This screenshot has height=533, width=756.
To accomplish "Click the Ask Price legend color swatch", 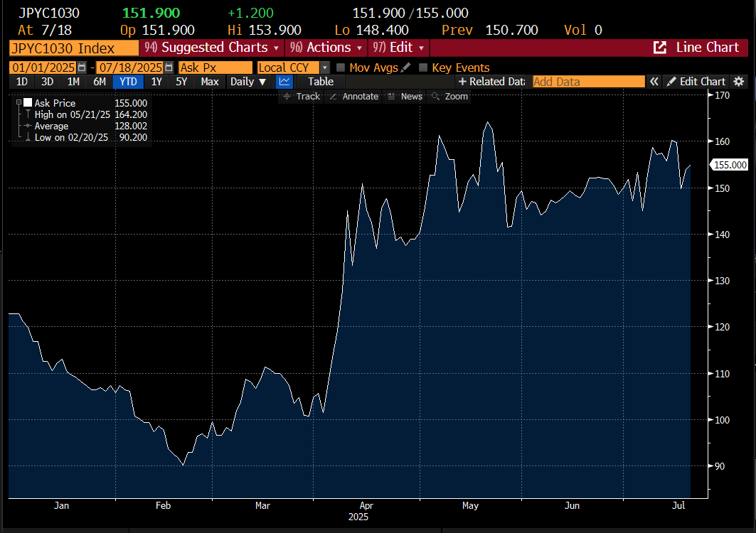I will pyautogui.click(x=28, y=102).
